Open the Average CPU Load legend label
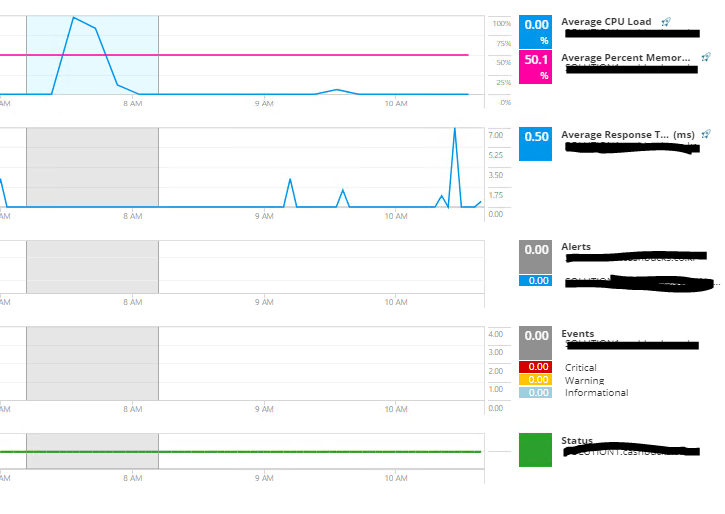725x514 pixels. (606, 22)
